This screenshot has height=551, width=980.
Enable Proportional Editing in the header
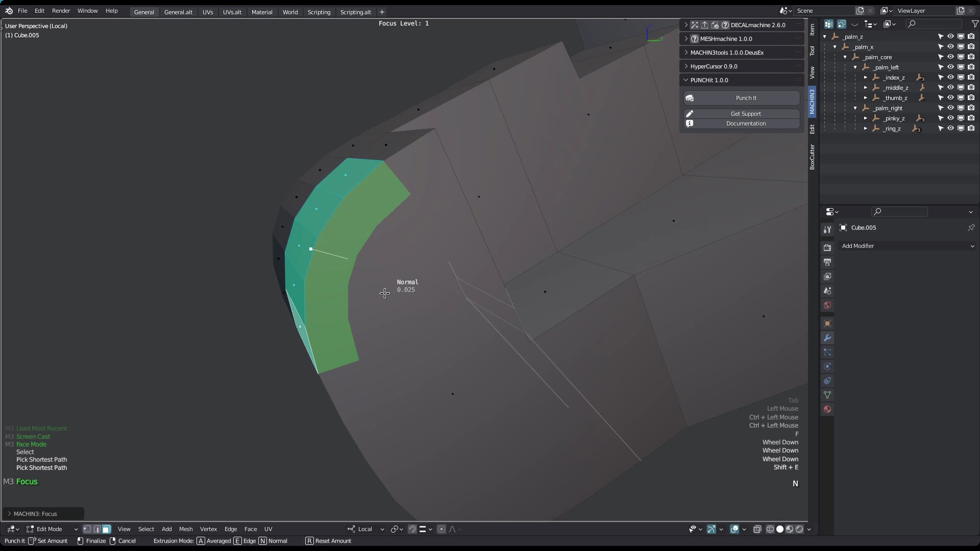[x=441, y=529]
